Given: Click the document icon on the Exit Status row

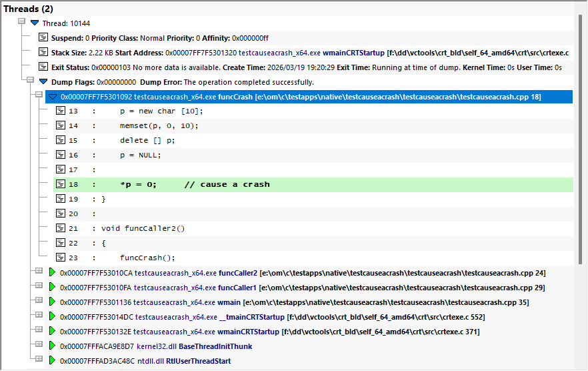Looking at the screenshot, I should 43,67.
